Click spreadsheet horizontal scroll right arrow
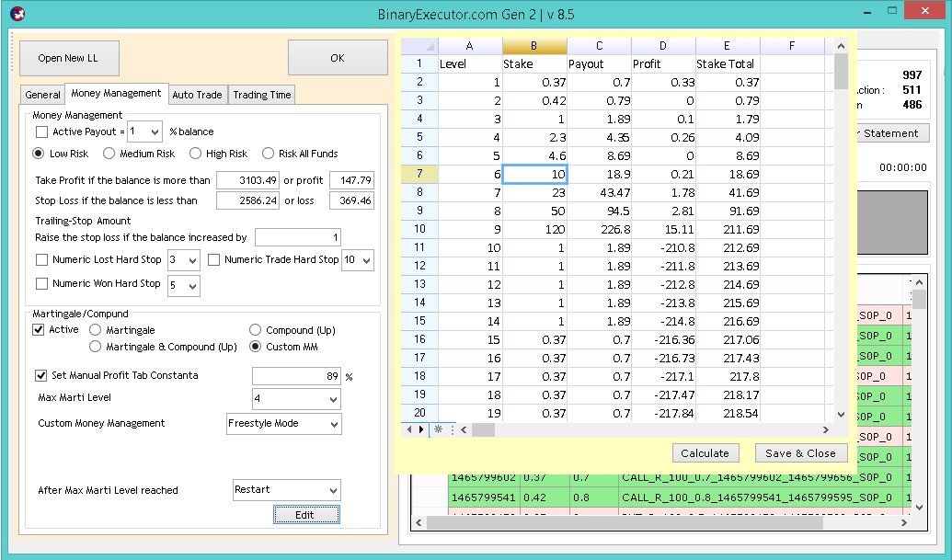The width and height of the screenshot is (952, 560). coord(826,429)
